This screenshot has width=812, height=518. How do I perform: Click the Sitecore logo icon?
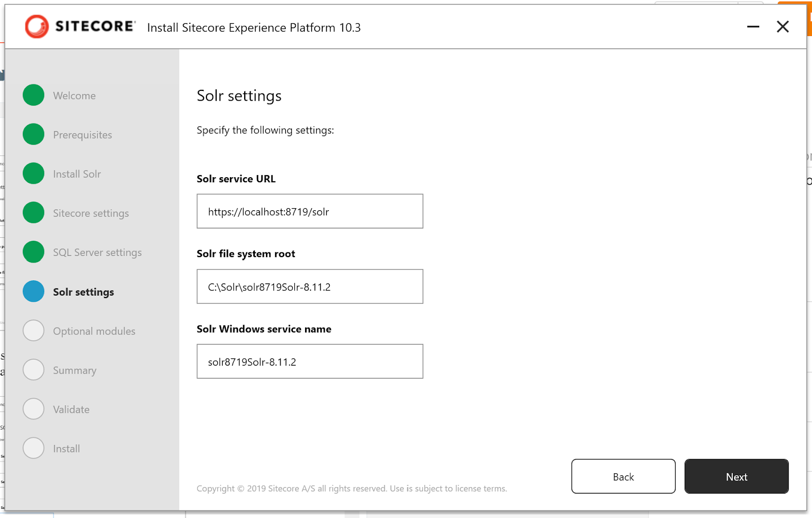click(37, 26)
